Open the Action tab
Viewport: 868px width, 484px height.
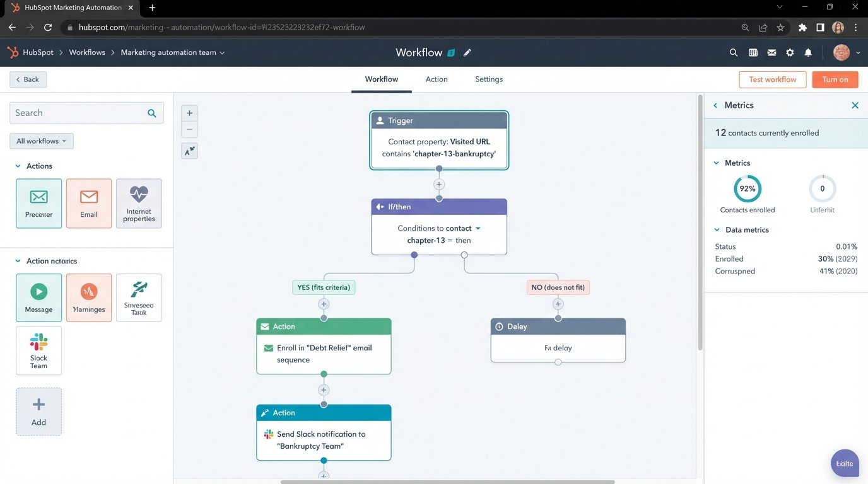(x=436, y=79)
